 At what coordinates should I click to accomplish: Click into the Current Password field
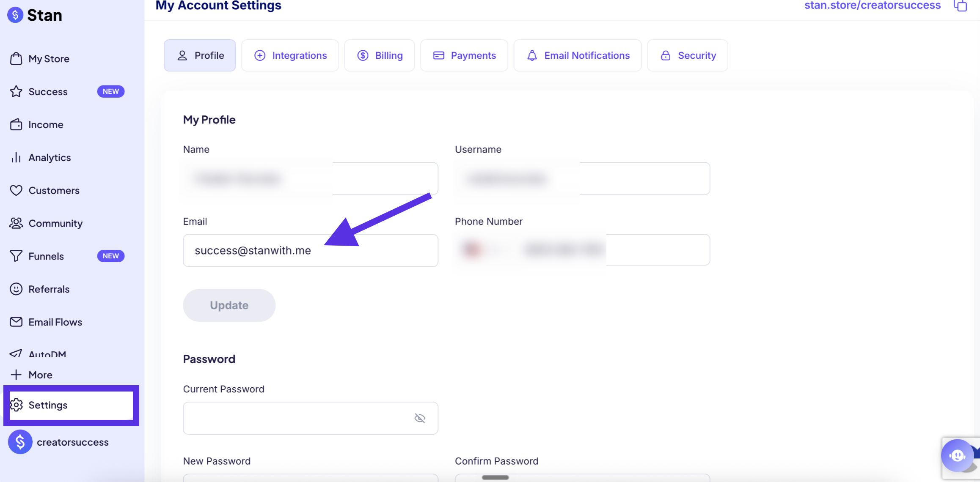tap(311, 418)
